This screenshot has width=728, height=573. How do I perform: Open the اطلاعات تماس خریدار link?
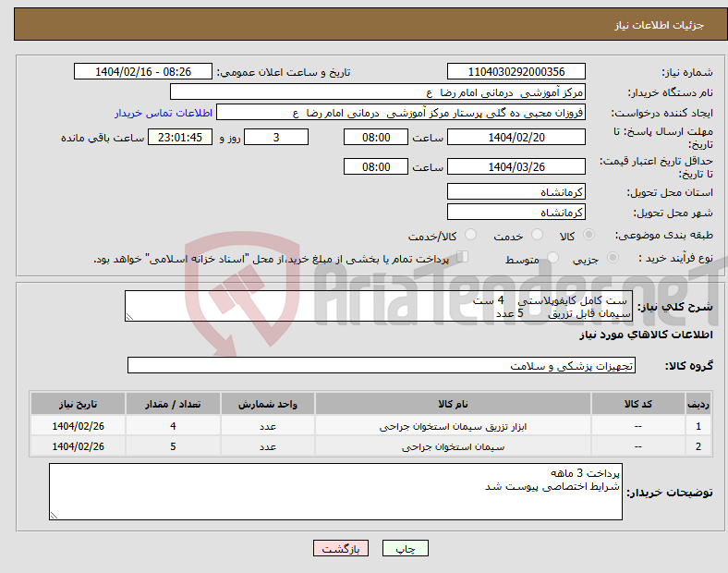click(x=164, y=114)
